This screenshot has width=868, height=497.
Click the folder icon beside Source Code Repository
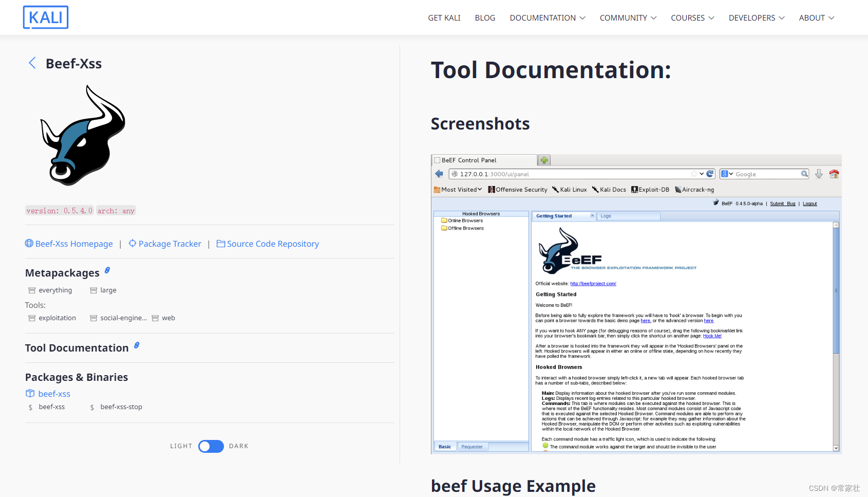click(221, 244)
